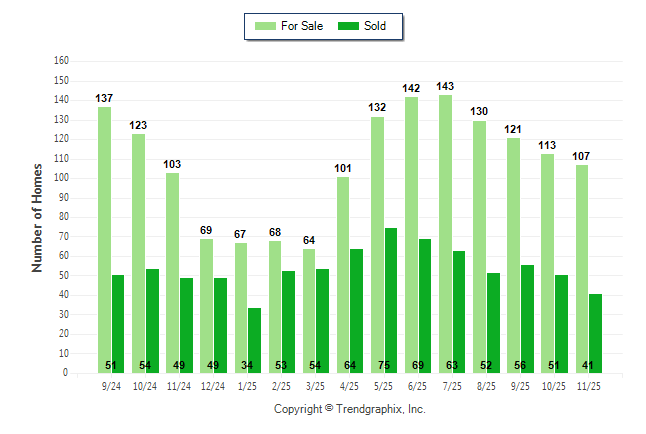This screenshot has width=646, height=434.
Task: Select the 9/24 For Sale bar labeled 137
Action: [x=104, y=239]
